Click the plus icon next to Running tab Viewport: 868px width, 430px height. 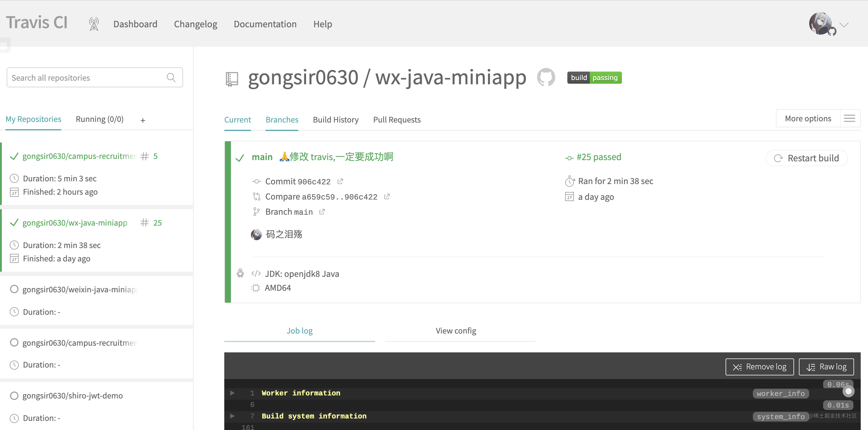(143, 120)
